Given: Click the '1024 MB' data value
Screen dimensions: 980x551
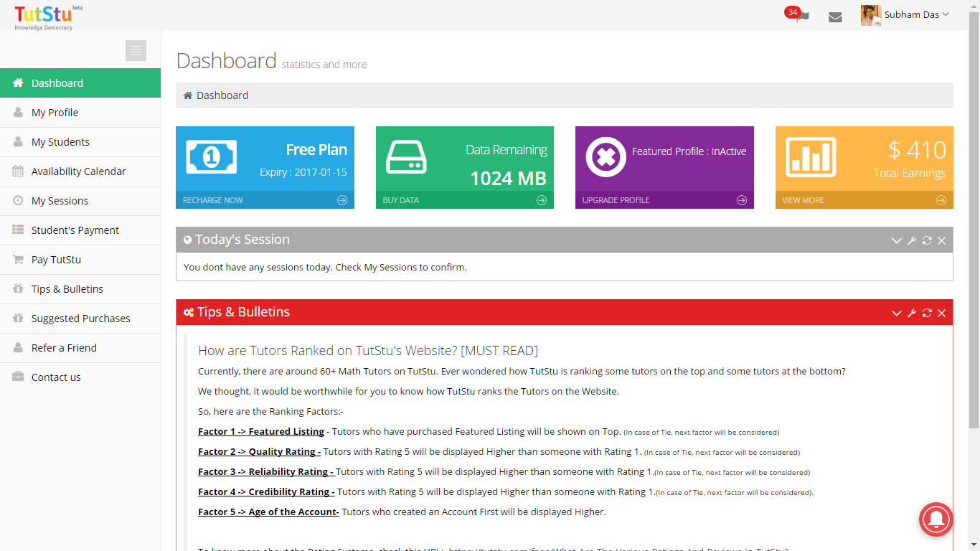Looking at the screenshot, I should tap(508, 179).
